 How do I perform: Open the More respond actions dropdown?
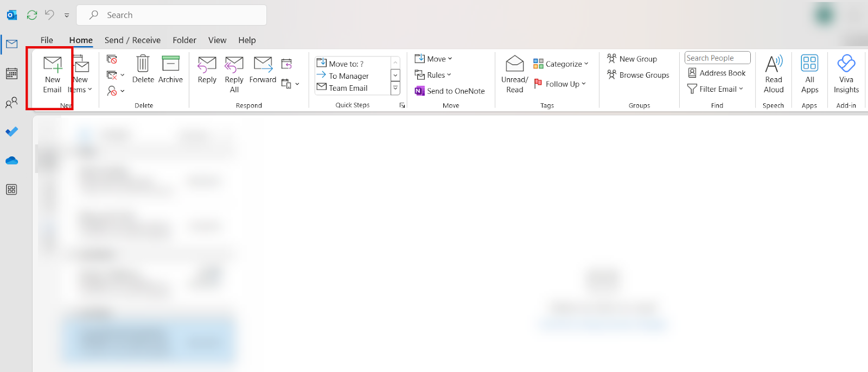point(290,84)
